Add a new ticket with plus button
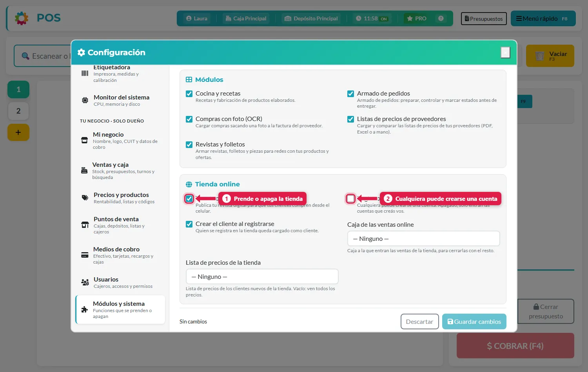The width and height of the screenshot is (588, 372). [x=18, y=132]
